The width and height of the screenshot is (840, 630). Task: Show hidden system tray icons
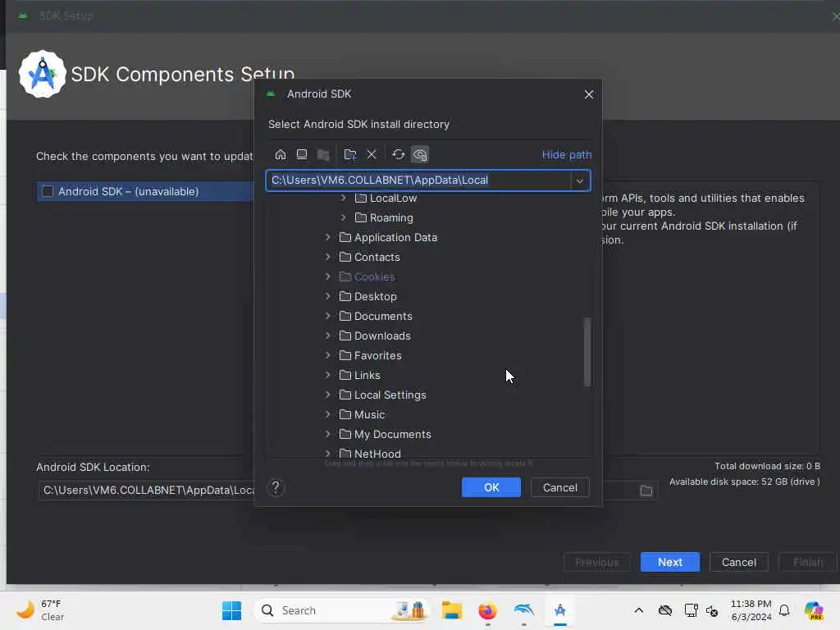pos(638,610)
